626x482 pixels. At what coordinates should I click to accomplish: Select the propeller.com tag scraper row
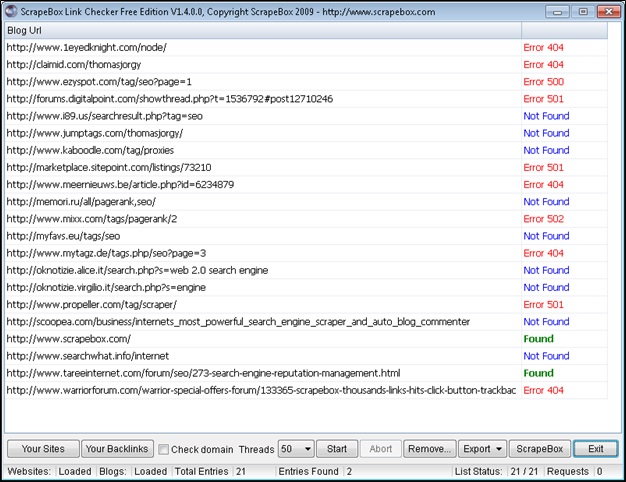pos(306,305)
